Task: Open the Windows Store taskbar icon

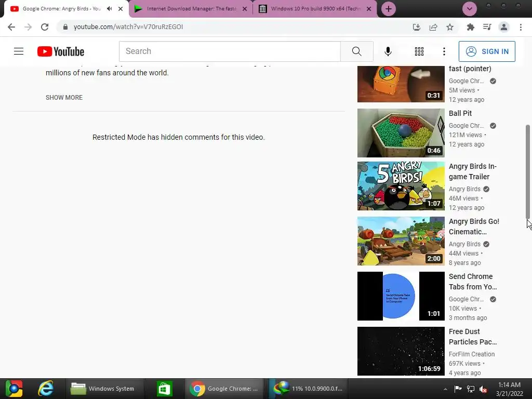Action: pos(164,389)
